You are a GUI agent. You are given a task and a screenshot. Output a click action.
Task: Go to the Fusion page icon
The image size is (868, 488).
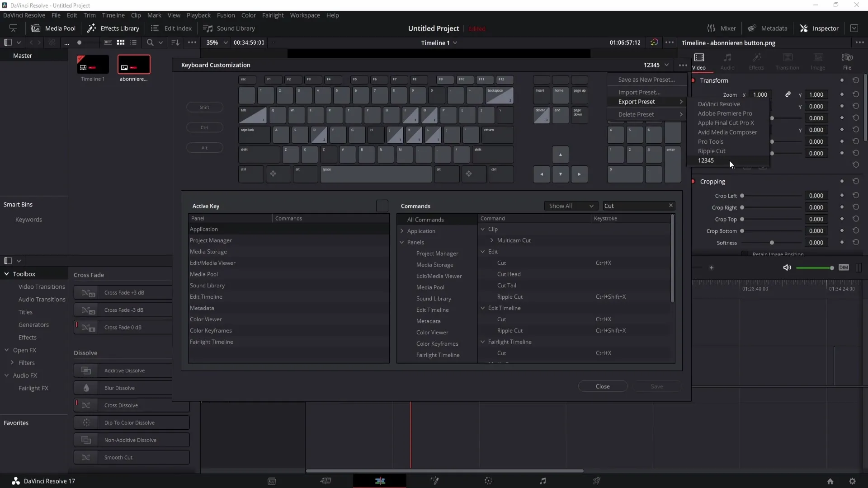click(434, 481)
